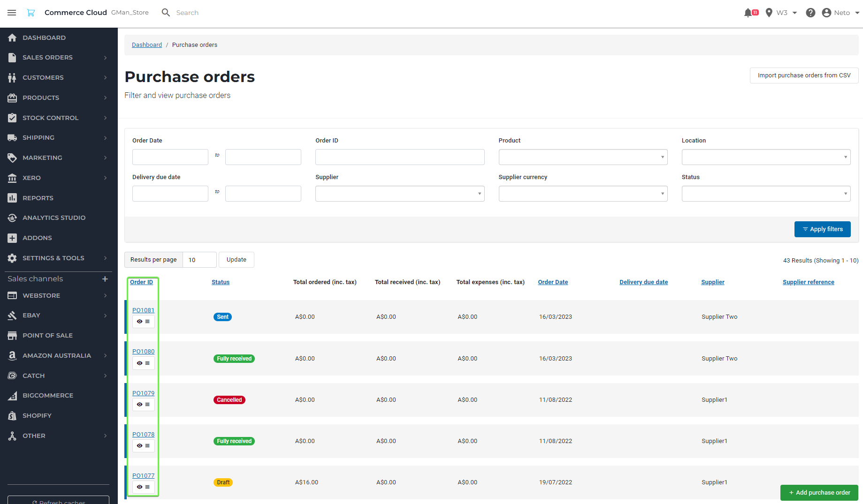Click Import purchase orders from CSV
This screenshot has width=863, height=504.
tap(804, 75)
